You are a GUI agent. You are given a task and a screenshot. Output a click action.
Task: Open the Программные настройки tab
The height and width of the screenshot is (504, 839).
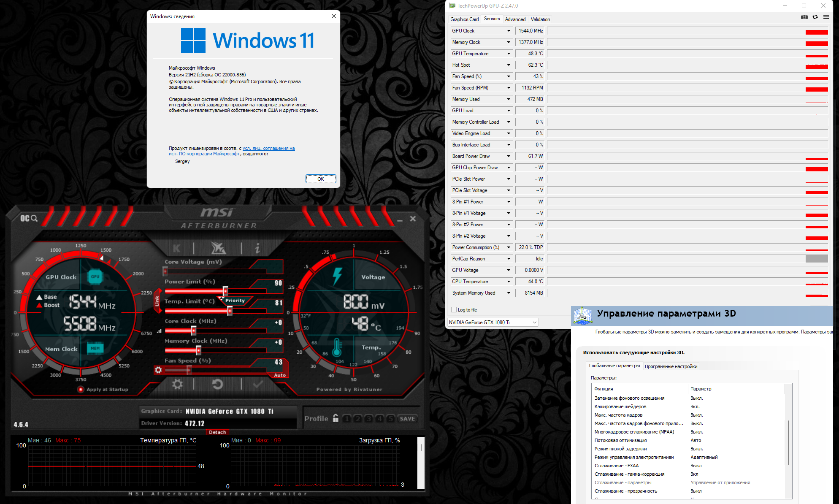click(671, 366)
